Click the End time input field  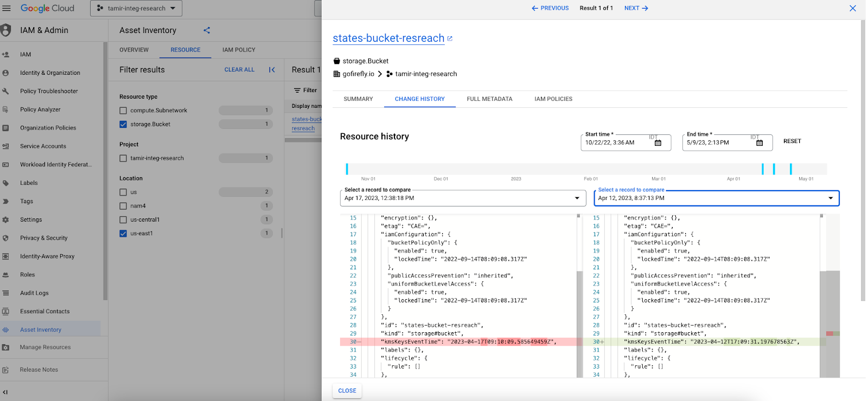tap(727, 143)
